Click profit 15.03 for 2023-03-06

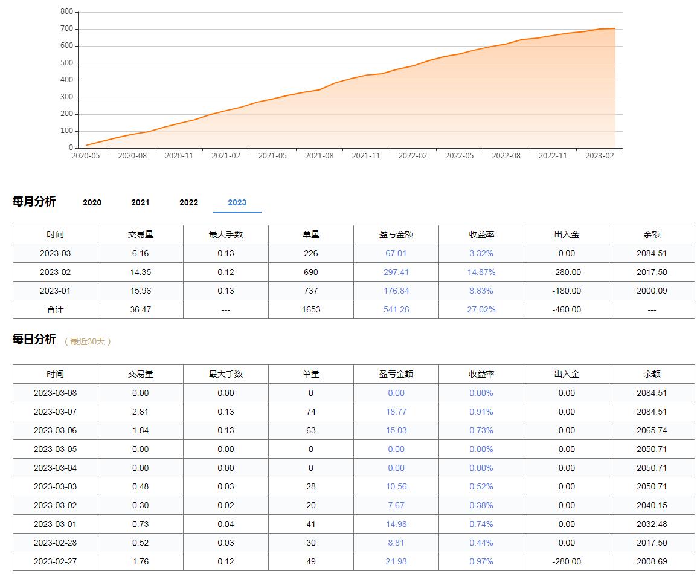[x=396, y=430]
